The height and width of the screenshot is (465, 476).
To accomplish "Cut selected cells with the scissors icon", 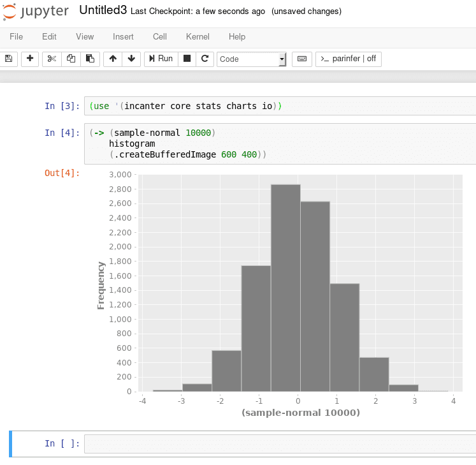I will click(52, 59).
